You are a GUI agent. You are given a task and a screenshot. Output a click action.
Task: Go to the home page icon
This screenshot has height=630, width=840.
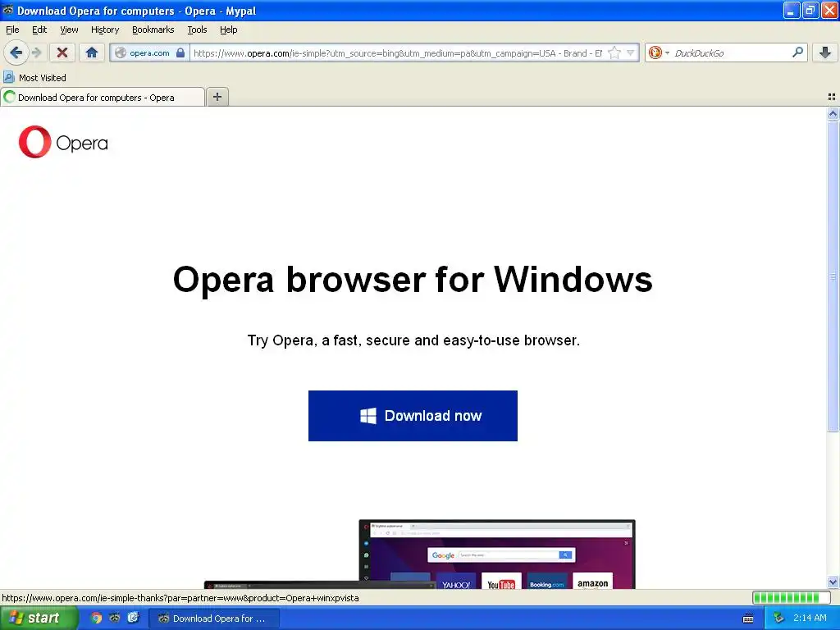(x=92, y=52)
